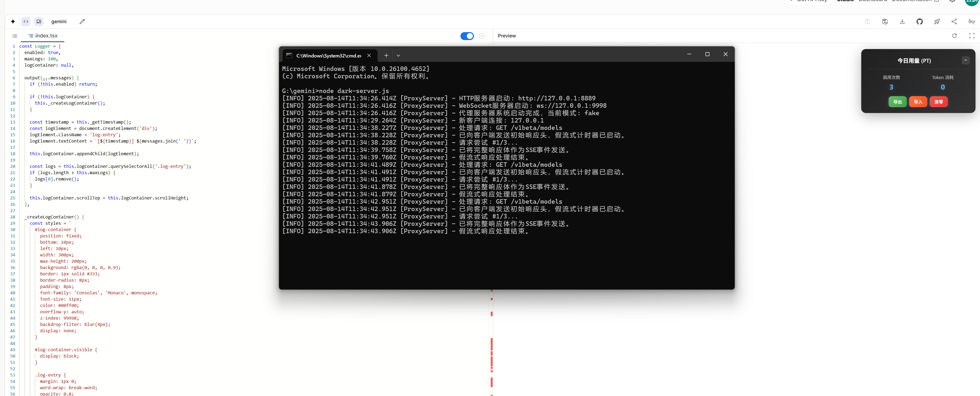Open Preview in fullscreen
Screen dimensions: 980x396
[971, 36]
